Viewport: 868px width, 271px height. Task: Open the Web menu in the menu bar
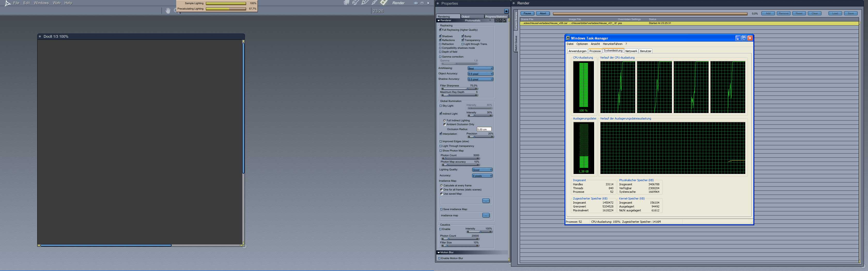click(57, 3)
